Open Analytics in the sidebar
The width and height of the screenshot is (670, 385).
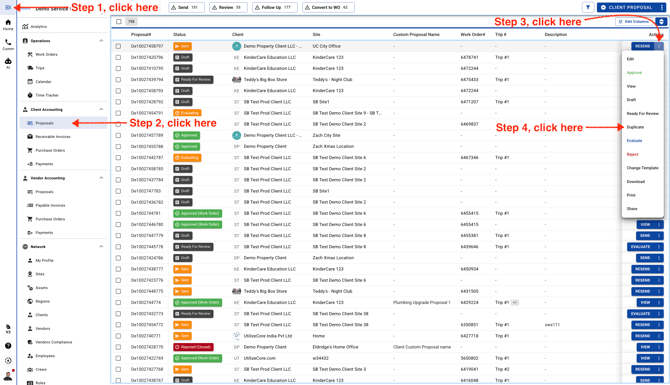pyautogui.click(x=38, y=26)
